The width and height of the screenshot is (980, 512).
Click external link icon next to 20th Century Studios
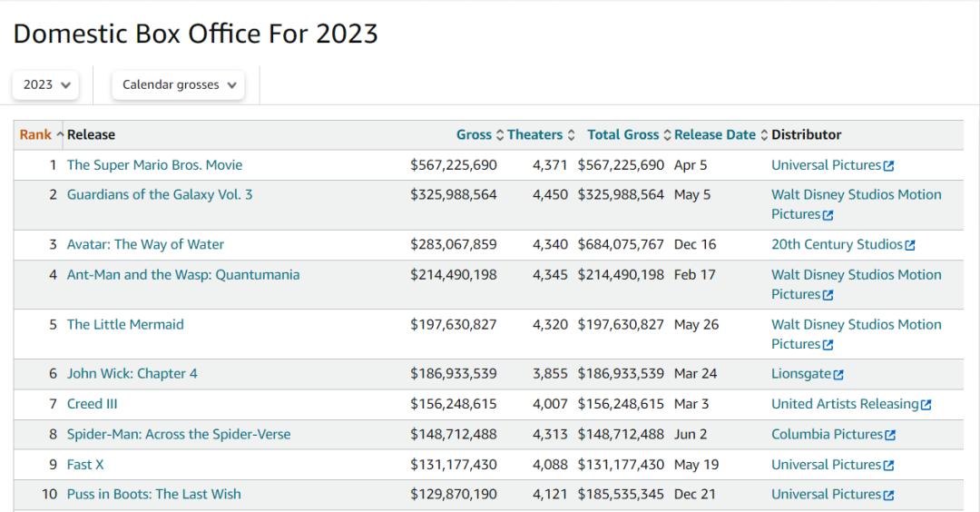pyautogui.click(x=910, y=245)
